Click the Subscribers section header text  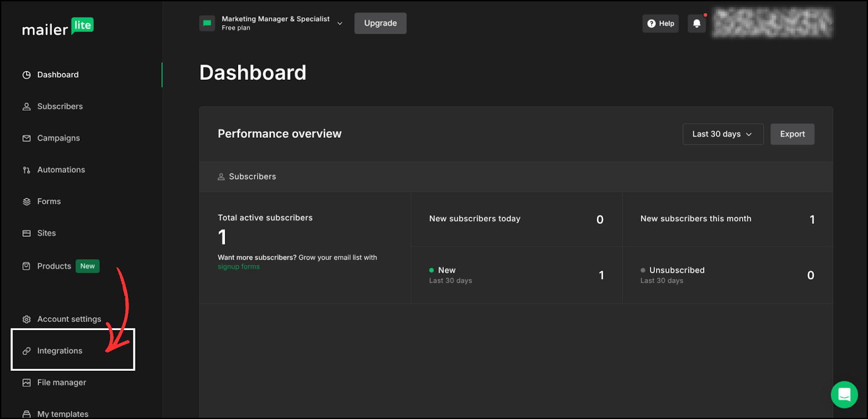click(x=252, y=177)
